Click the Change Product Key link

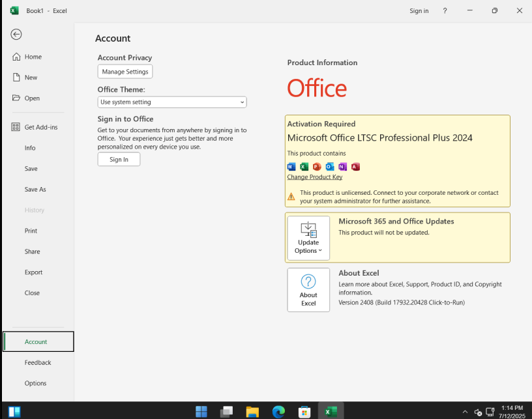[x=315, y=177]
